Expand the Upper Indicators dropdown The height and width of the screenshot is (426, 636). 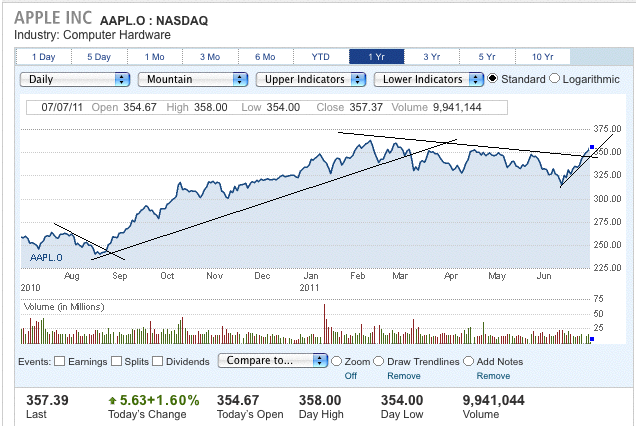311,79
